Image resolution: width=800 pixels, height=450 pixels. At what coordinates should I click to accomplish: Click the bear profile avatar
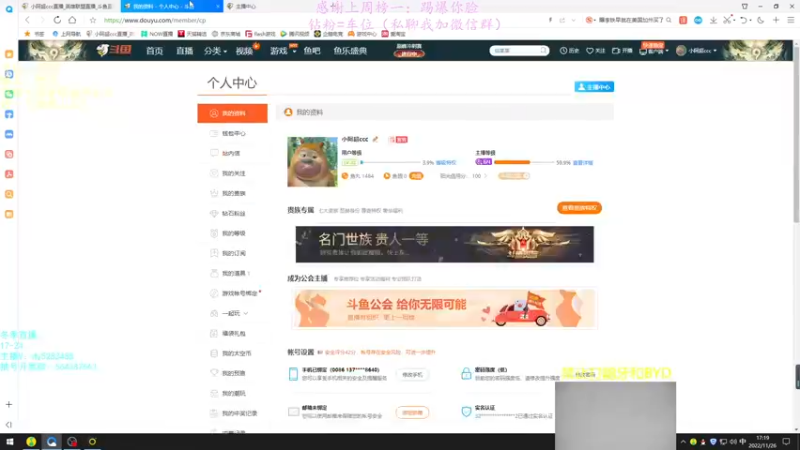coord(312,162)
